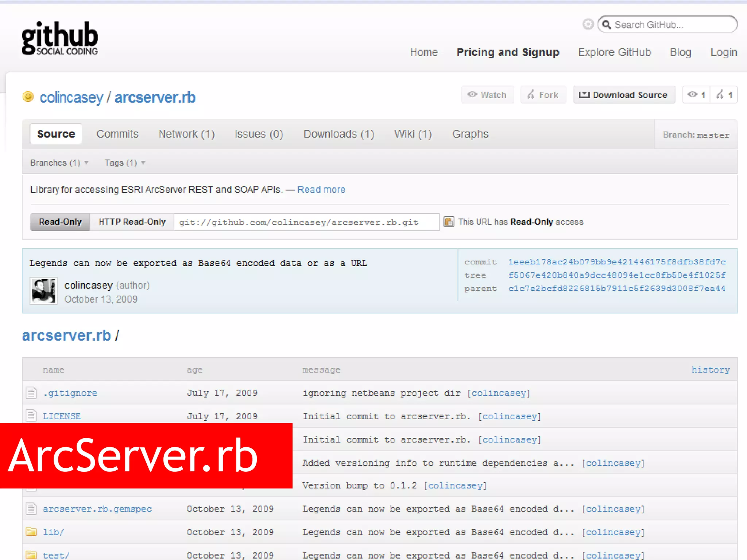Click the GitHub Social Coding logo

tap(60, 38)
